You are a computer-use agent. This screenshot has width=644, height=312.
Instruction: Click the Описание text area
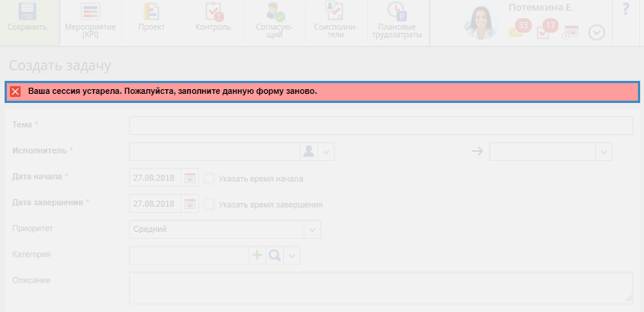point(381,288)
